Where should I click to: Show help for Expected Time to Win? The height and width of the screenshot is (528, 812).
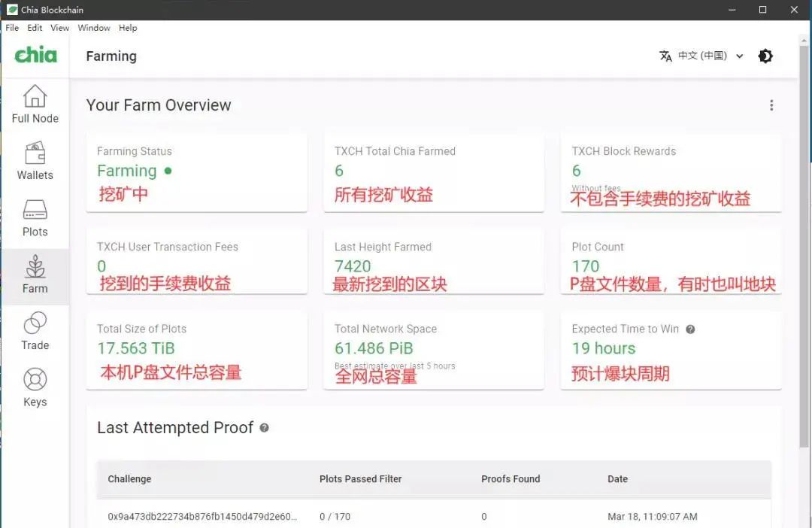pos(690,329)
